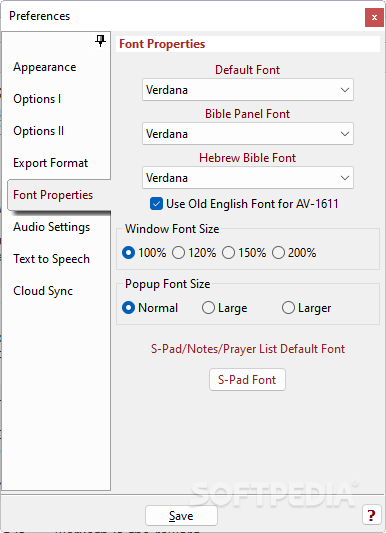
Task: Go to Audio Settings tab
Action: 52,227
